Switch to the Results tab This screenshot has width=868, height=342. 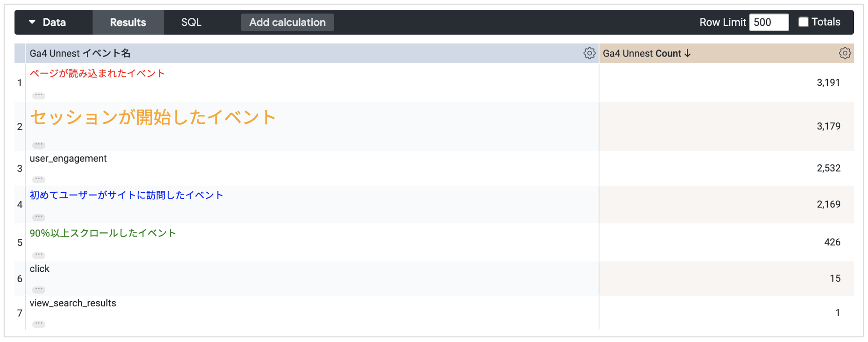[128, 23]
